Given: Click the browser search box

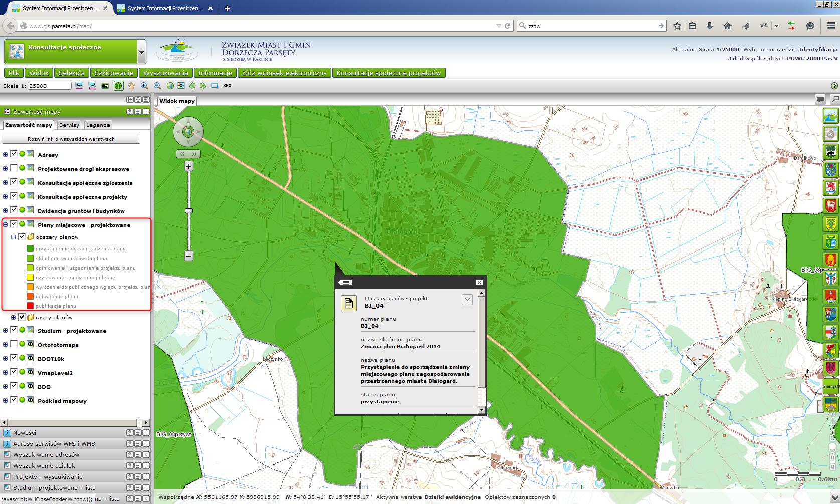Looking at the screenshot, I should pyautogui.click(x=592, y=26).
